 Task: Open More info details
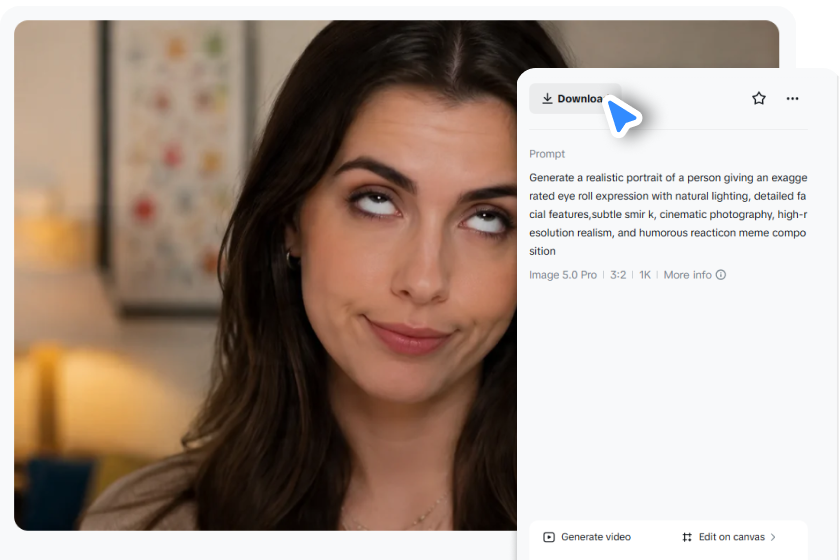(694, 275)
